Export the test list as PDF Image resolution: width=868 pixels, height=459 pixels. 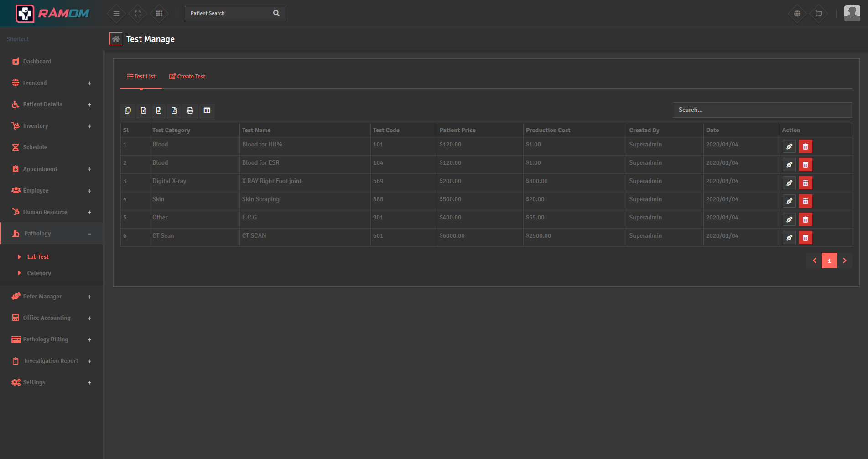click(x=174, y=110)
